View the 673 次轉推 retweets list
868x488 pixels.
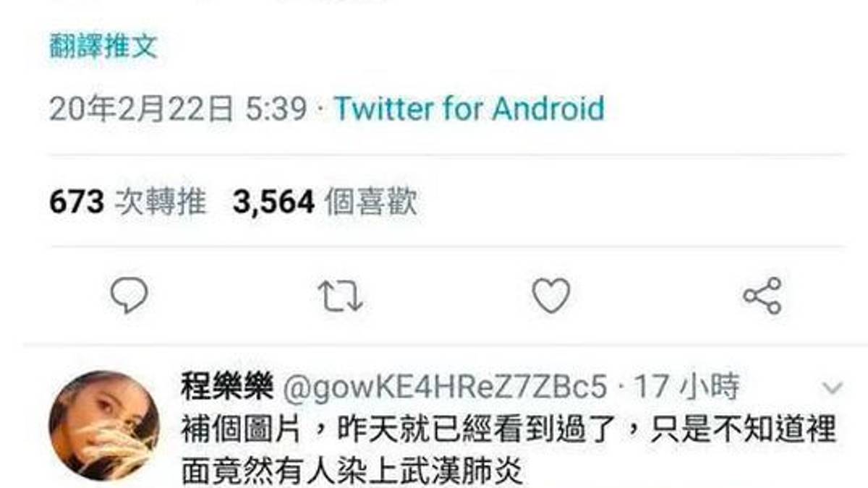tap(127, 202)
